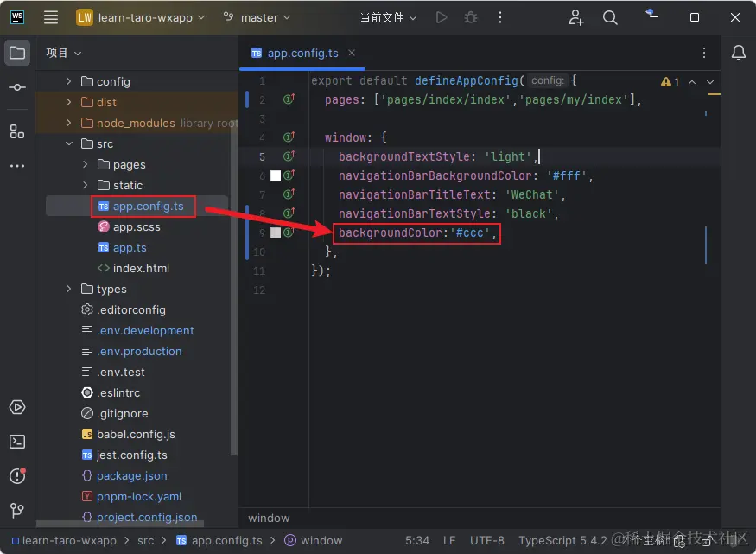Screen dimensions: 756x554
Task: Click implement gutter icon on line 7
Action: point(289,194)
